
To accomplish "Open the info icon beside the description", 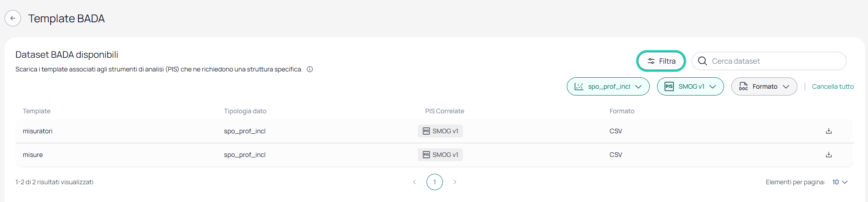I will pyautogui.click(x=310, y=69).
